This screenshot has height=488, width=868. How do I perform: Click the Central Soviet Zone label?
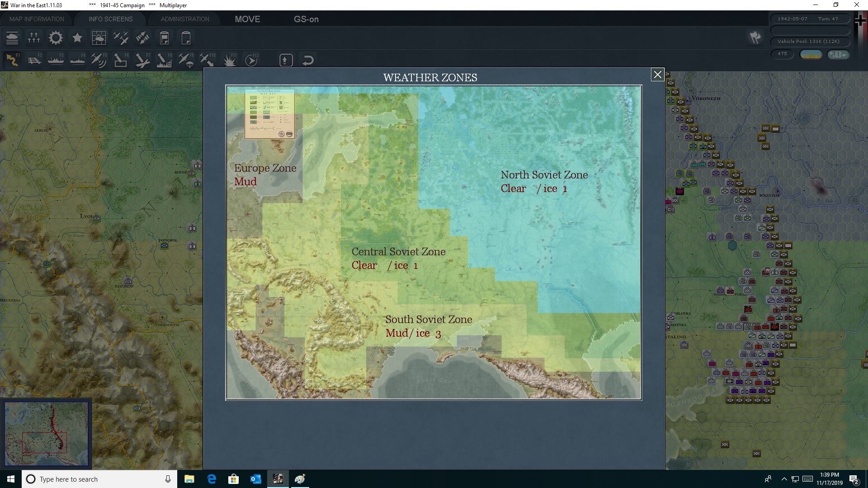(398, 252)
